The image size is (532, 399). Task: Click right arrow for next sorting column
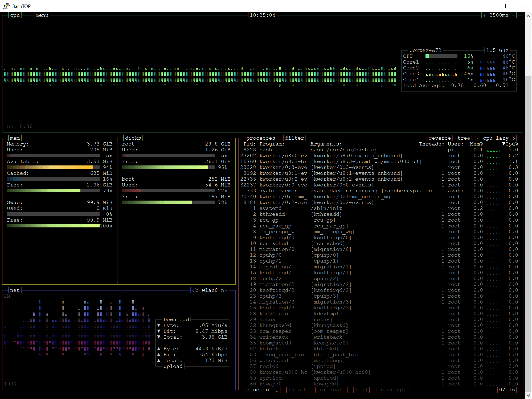pyautogui.click(x=514, y=138)
